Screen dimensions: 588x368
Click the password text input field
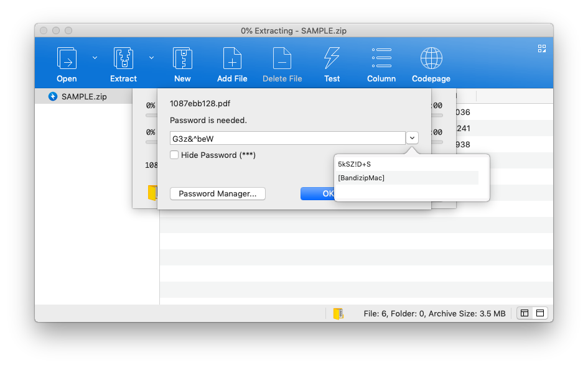click(x=287, y=138)
